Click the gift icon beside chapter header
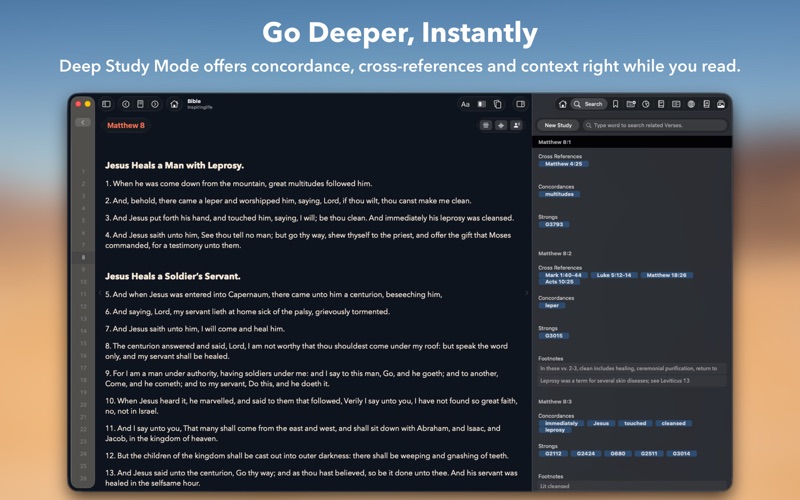 coord(486,125)
